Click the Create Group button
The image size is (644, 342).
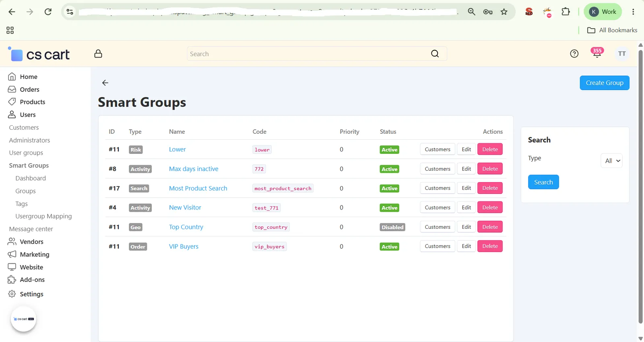(x=605, y=83)
